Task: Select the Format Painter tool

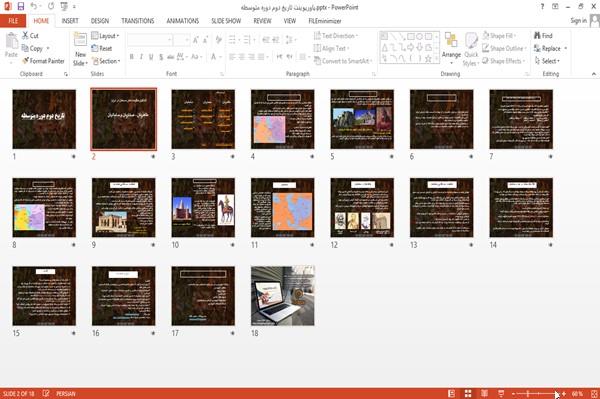Action: click(43, 61)
